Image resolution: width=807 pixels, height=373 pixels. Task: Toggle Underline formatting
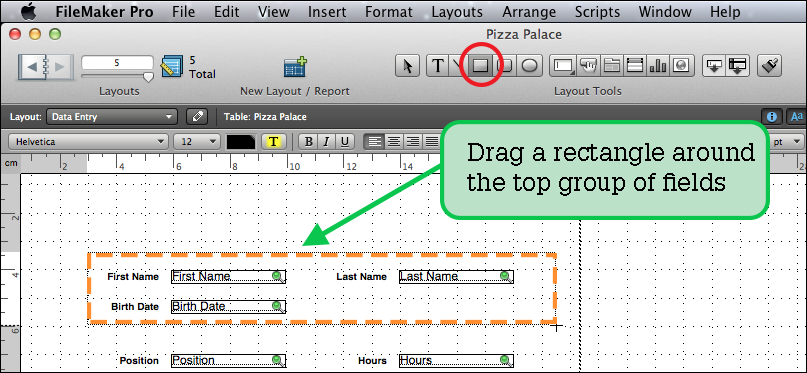[x=344, y=141]
